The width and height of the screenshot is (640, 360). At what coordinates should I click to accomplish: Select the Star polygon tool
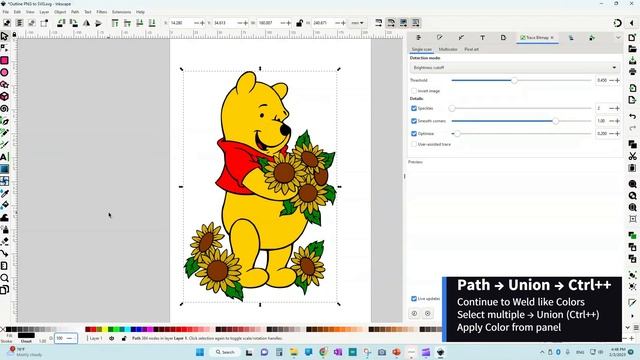4,84
